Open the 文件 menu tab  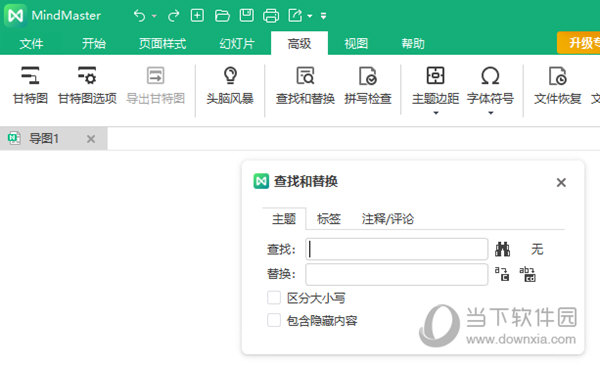point(31,43)
